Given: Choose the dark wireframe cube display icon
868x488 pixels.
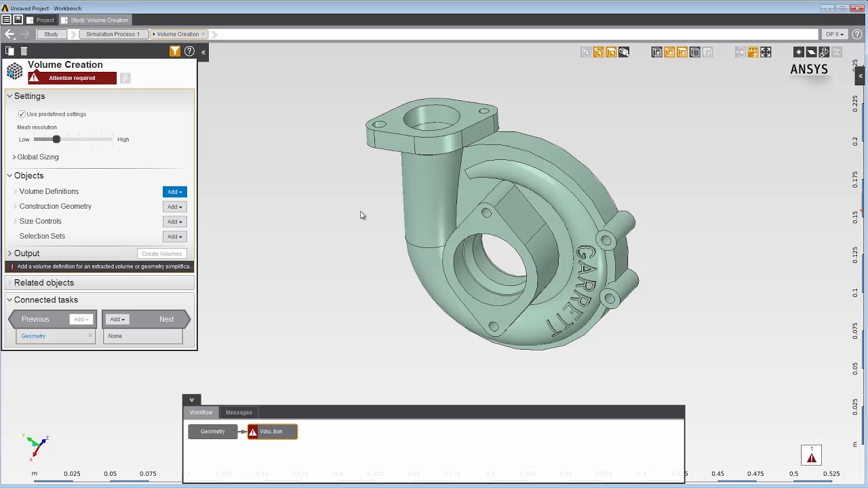Looking at the screenshot, I should point(694,52).
